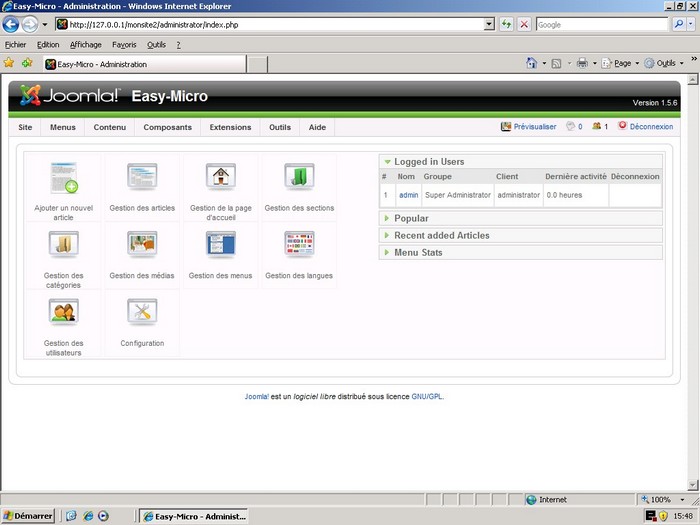Screen dimensions: 700x525
Task: Open Gestion des articles icon
Action: 142,177
